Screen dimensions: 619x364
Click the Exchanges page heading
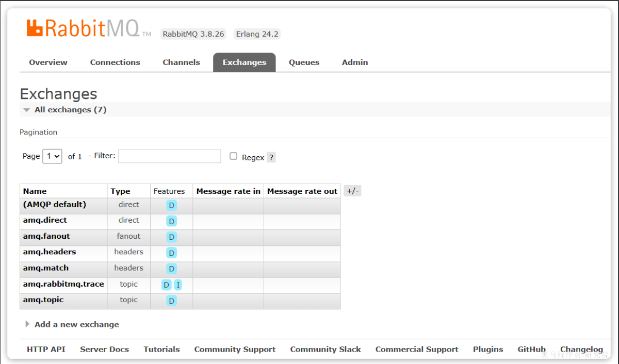click(x=58, y=94)
